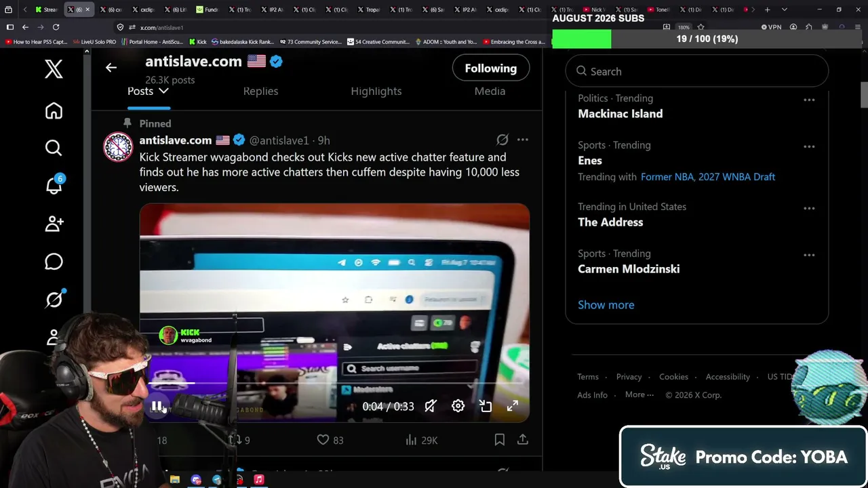Open more options for Carmen Mlodzinski trend

[809, 255]
